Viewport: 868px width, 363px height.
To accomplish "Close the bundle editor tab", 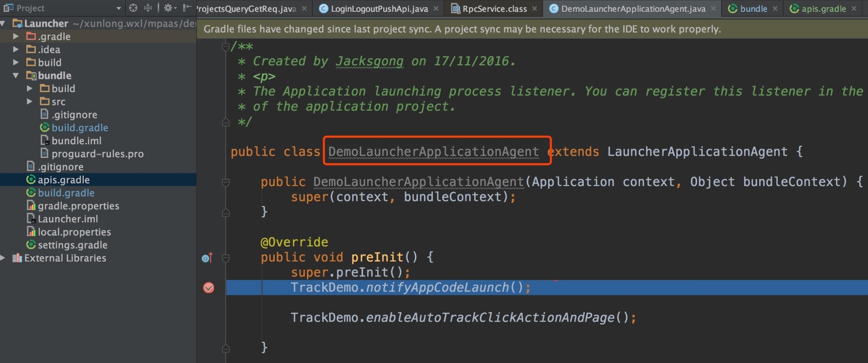I will click(775, 9).
